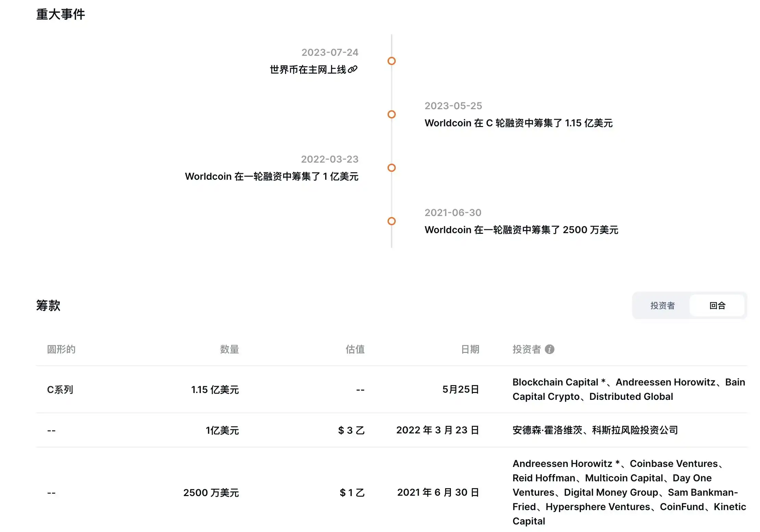Select the 2023-07-24 timeline marker

(391, 61)
